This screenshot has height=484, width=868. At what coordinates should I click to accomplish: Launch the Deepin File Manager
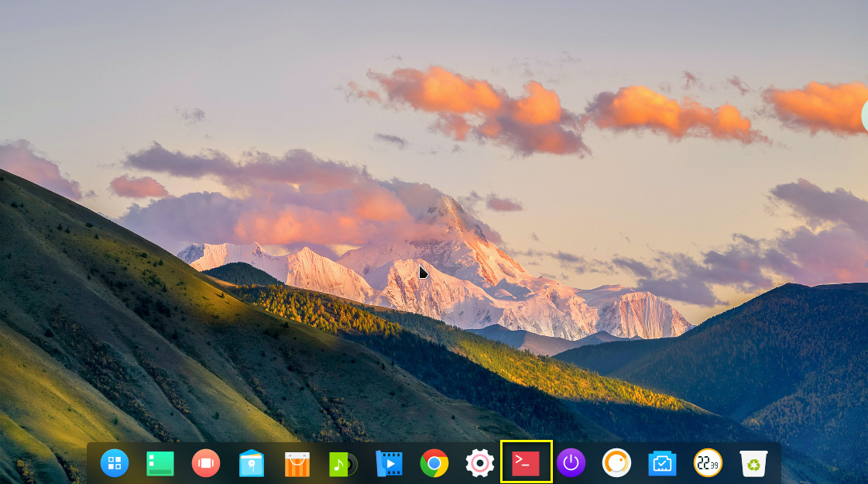pos(252,463)
